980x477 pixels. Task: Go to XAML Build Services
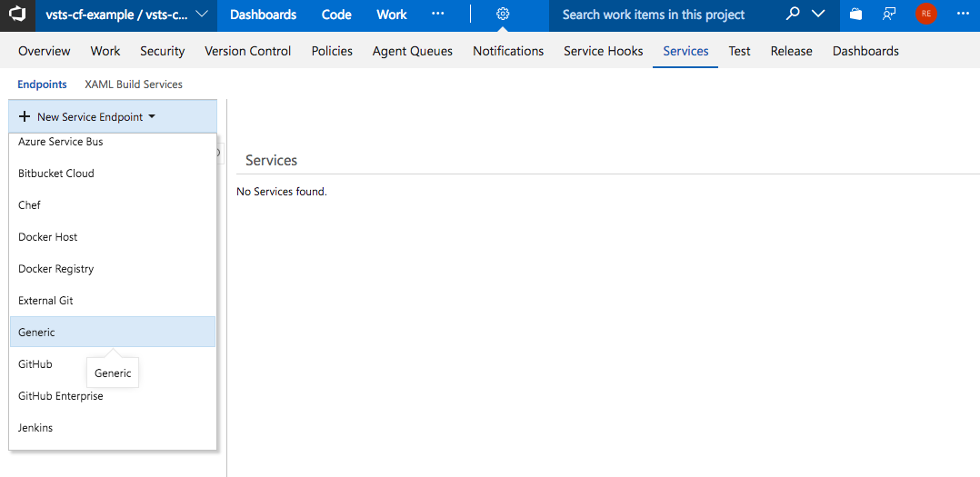pos(134,84)
